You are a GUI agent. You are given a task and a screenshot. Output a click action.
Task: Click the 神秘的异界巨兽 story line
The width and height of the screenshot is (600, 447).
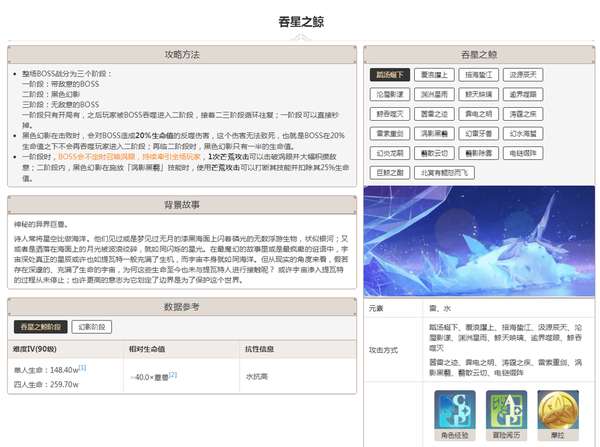41,224
